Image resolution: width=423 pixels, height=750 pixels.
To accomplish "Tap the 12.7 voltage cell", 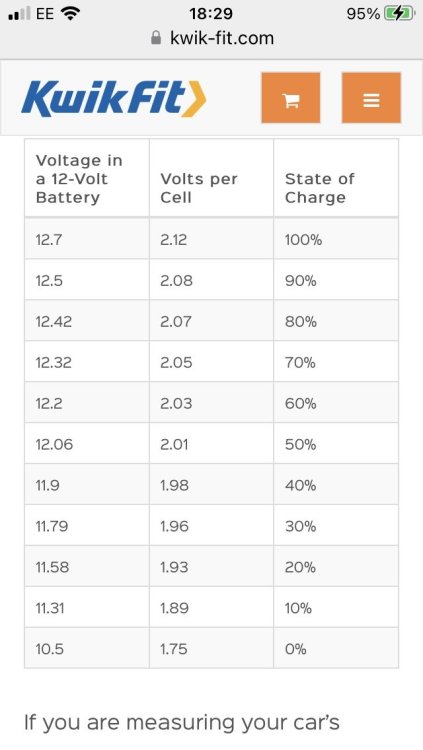I will tap(87, 239).
